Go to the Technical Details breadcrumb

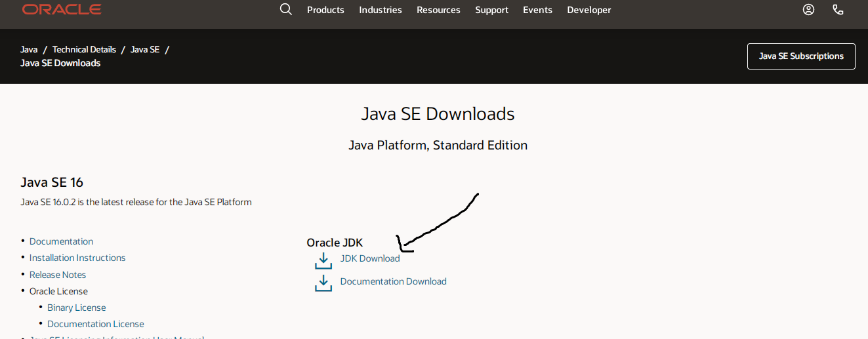coord(84,50)
